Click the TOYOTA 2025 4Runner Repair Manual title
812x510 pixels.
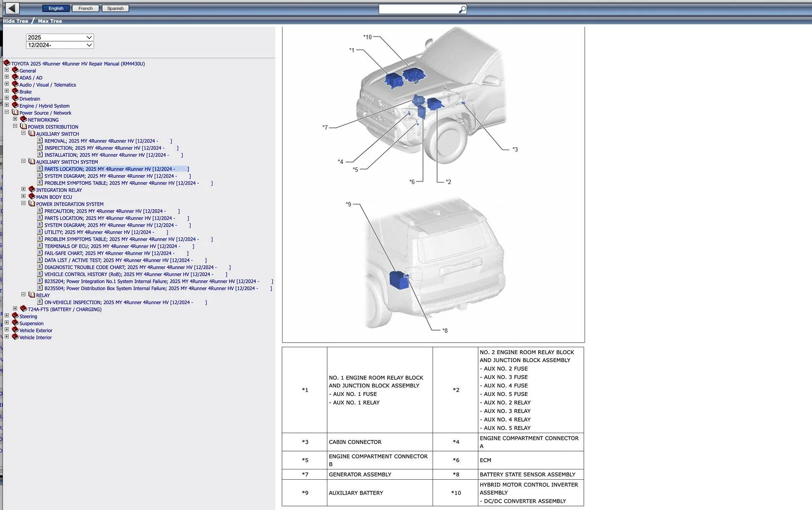[78, 64]
